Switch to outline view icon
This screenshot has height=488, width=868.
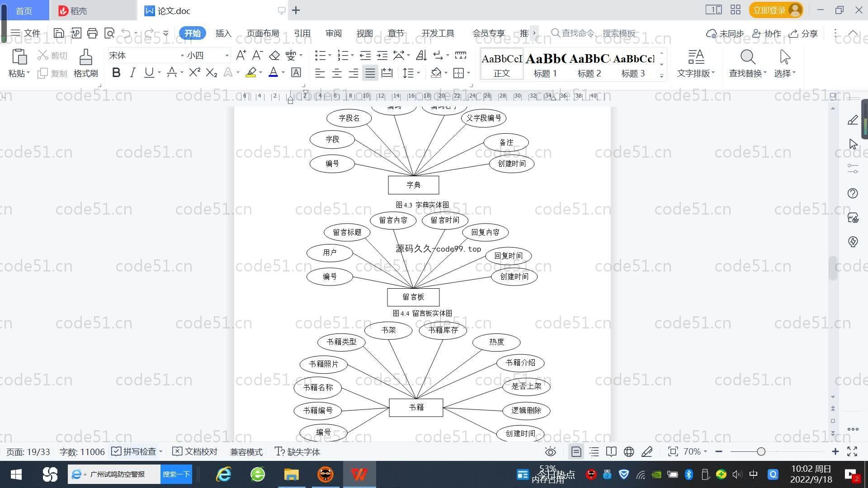click(594, 451)
